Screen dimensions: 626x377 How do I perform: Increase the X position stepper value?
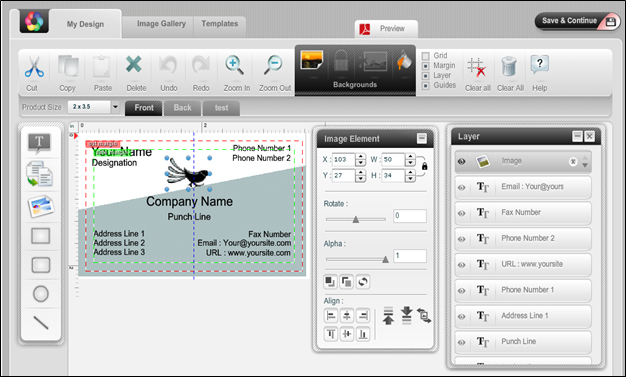coord(361,157)
